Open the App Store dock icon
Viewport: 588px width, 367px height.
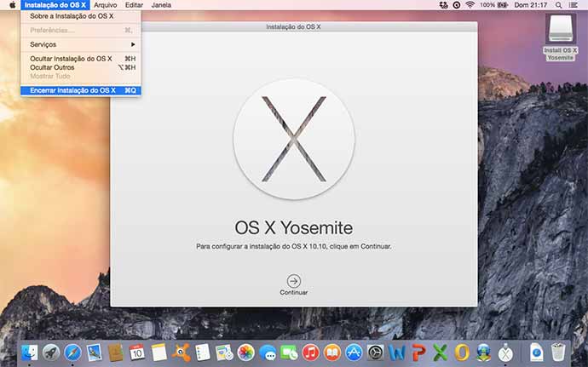[x=354, y=352]
